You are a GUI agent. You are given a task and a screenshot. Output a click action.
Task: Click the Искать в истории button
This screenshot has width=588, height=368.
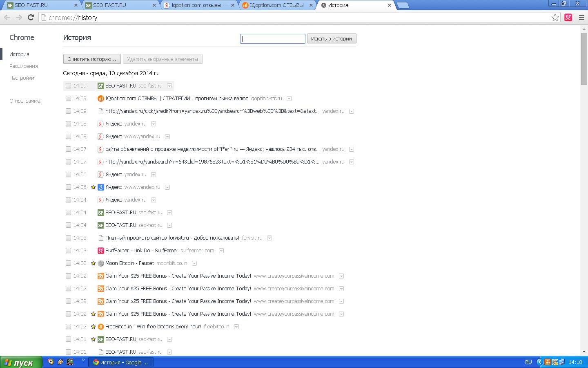[x=332, y=38]
